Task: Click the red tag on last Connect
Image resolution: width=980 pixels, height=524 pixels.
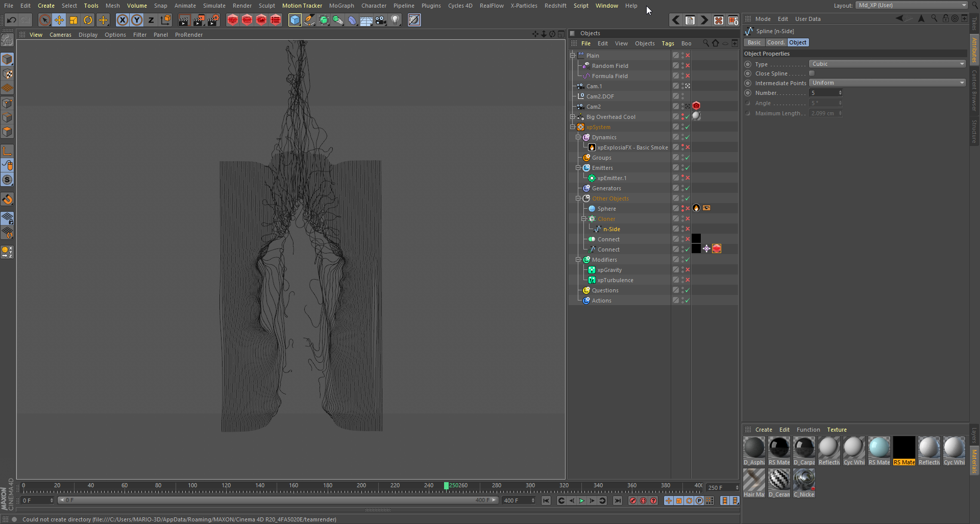Action: (x=717, y=249)
